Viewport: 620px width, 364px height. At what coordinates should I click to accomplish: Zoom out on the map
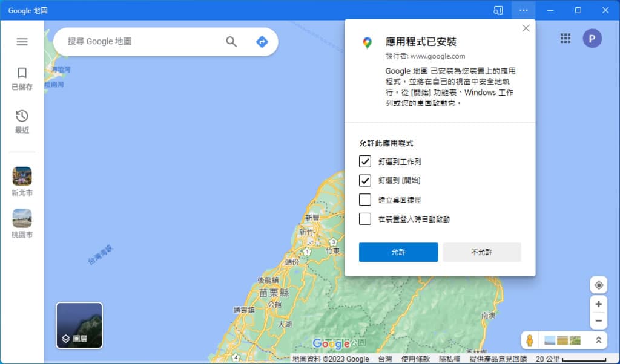(x=598, y=320)
